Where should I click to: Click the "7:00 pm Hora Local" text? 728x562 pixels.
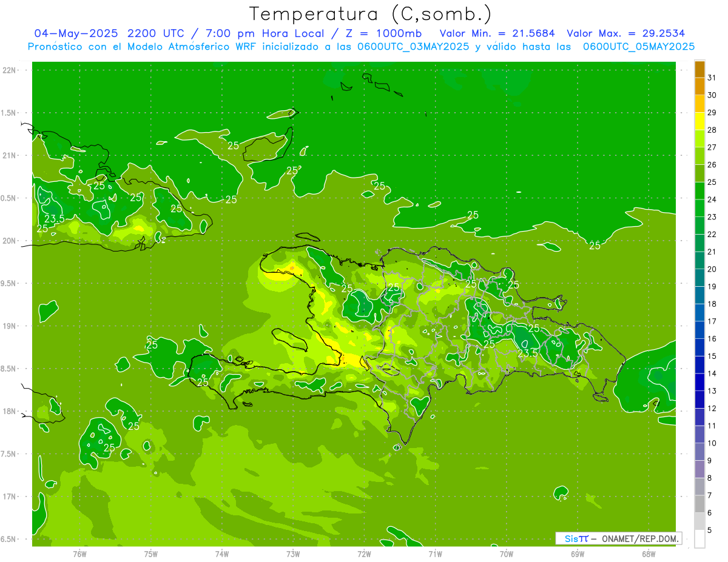tap(265, 33)
